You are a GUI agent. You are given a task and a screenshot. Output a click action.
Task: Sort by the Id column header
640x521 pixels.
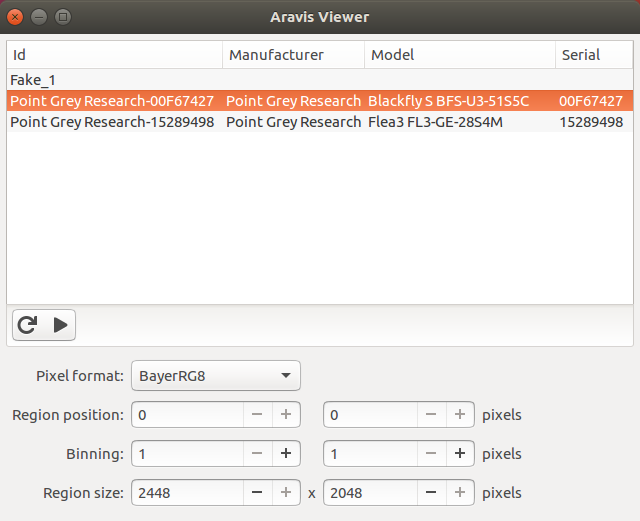tap(115, 55)
